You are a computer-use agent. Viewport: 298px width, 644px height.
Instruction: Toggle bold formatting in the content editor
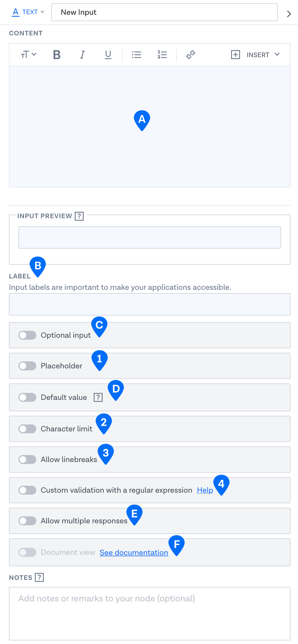[56, 55]
